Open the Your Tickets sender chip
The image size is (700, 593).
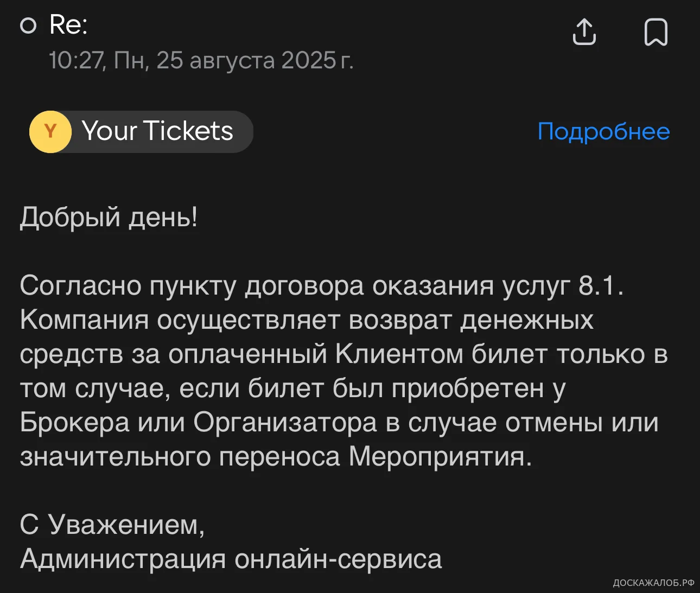(x=157, y=131)
